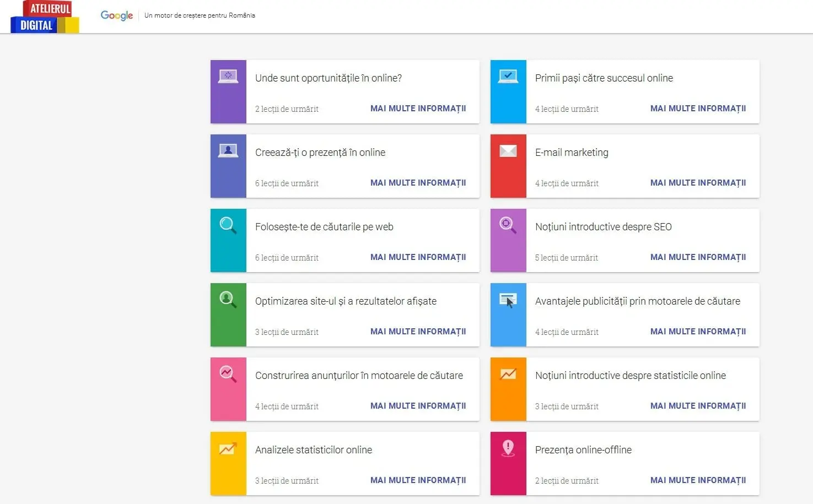Click the yellow chart analytics icon
Viewport: 813px width, 504px height.
click(x=228, y=449)
